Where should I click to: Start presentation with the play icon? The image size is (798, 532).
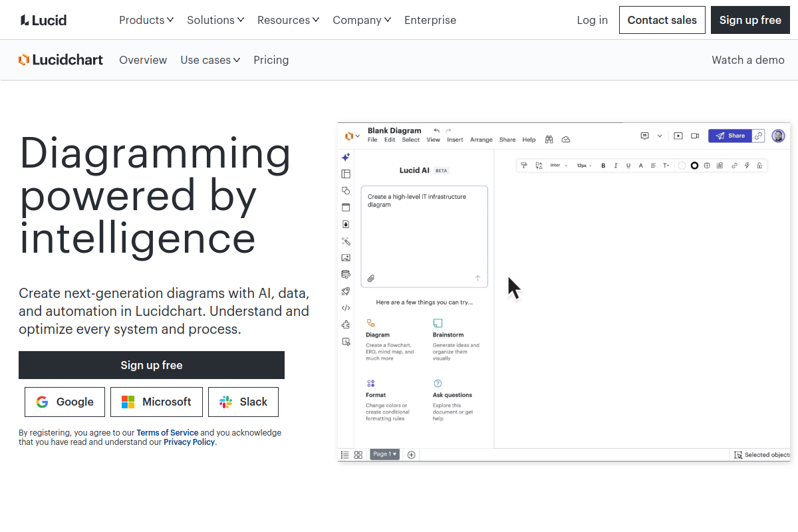(678, 136)
